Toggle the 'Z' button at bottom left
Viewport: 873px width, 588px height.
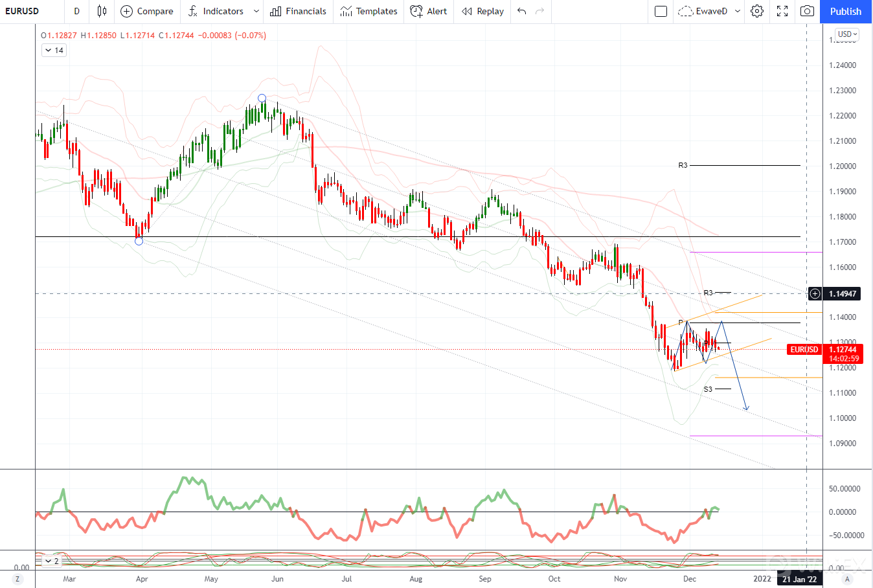click(17, 579)
